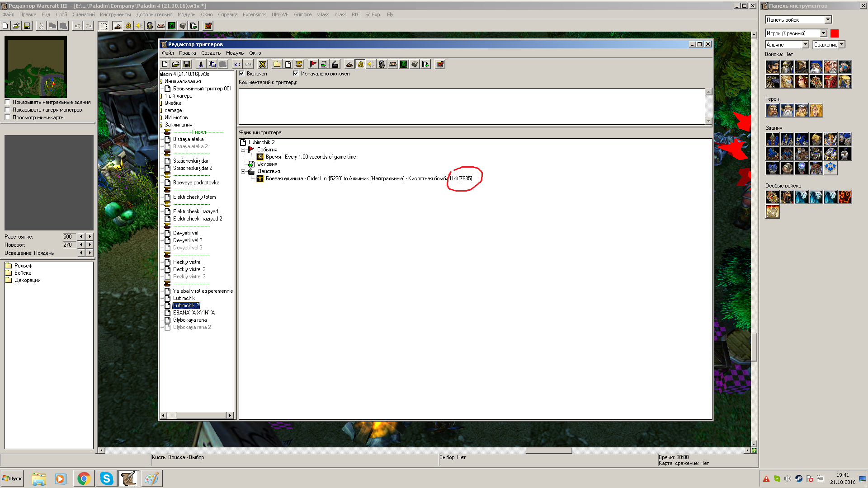Open Google Chrome from the taskbar

84,479
